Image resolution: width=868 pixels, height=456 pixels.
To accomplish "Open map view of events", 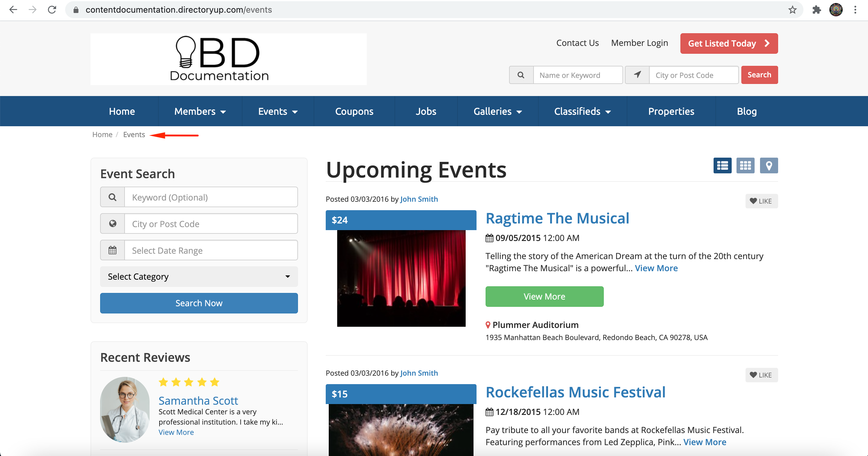I will click(x=768, y=165).
